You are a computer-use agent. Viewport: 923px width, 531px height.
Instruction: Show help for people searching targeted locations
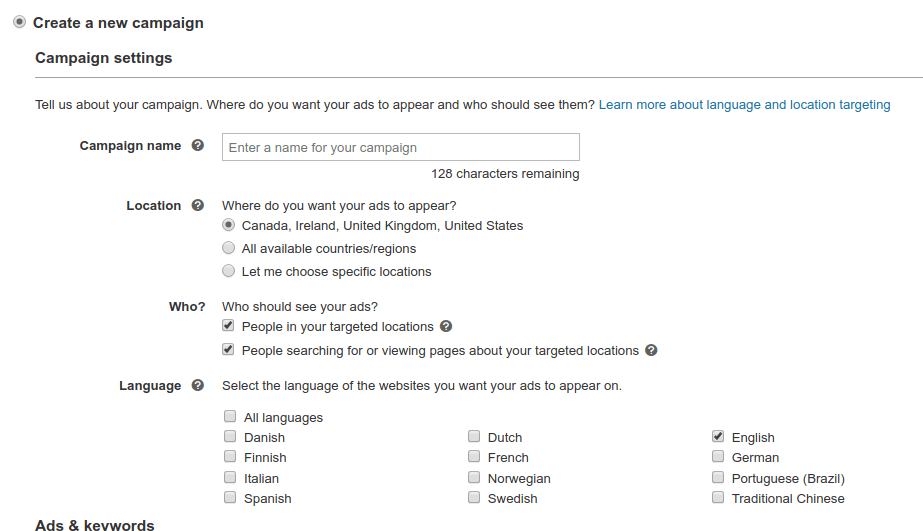(651, 350)
